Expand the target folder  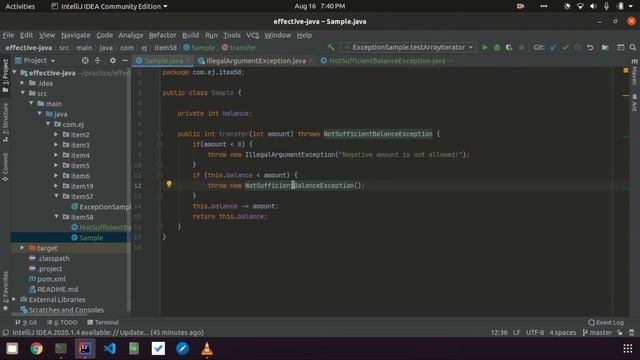coord(22,248)
